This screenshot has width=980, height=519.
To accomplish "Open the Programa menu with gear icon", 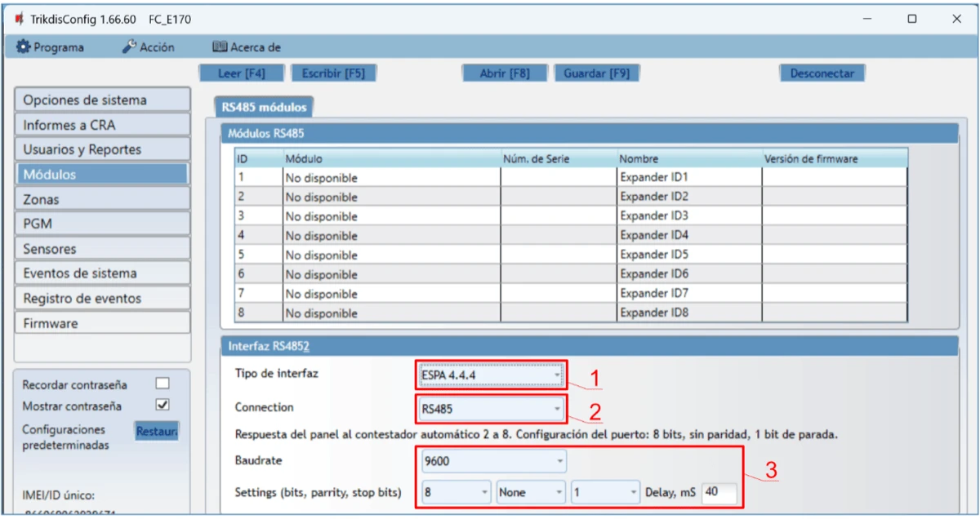I will (50, 47).
